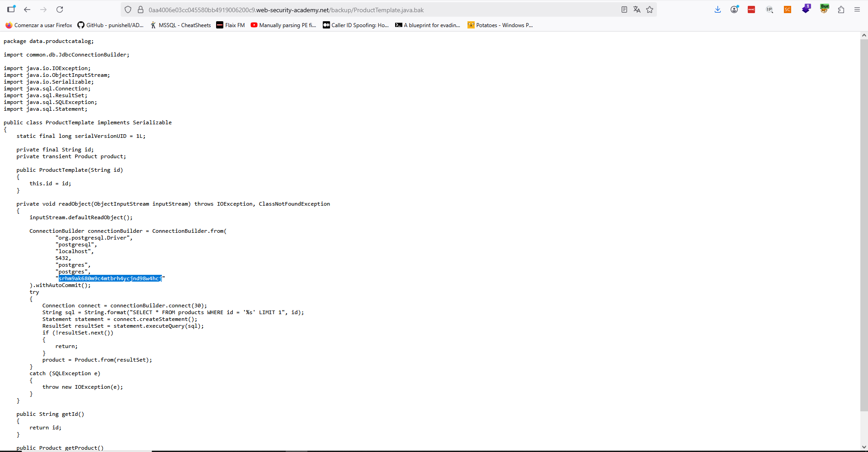
Task: Reload the current page
Action: click(x=60, y=9)
